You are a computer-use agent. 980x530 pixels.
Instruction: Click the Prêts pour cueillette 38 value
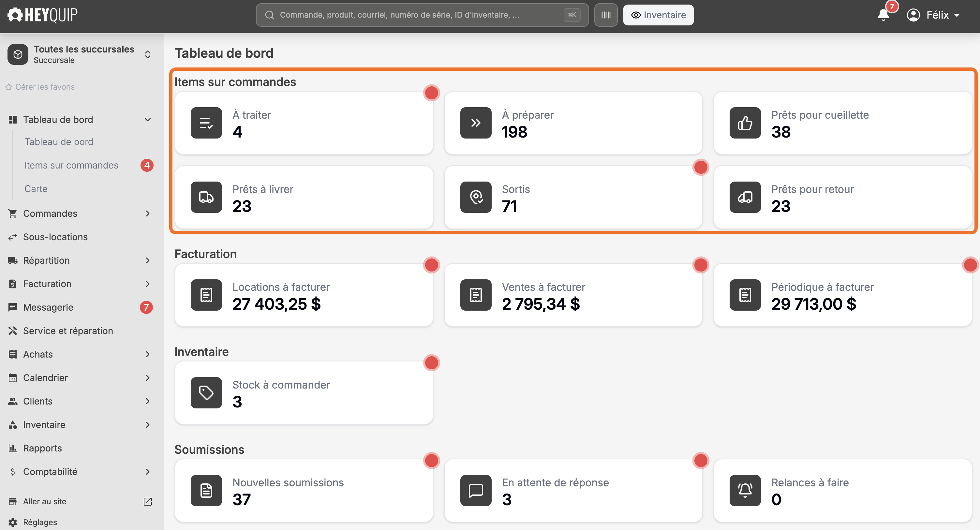click(781, 132)
